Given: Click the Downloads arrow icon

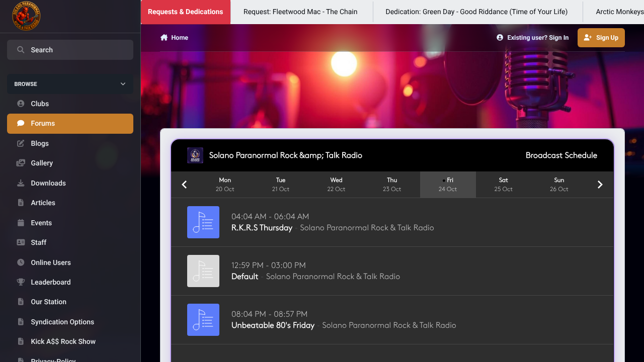Looking at the screenshot, I should coord(21,183).
